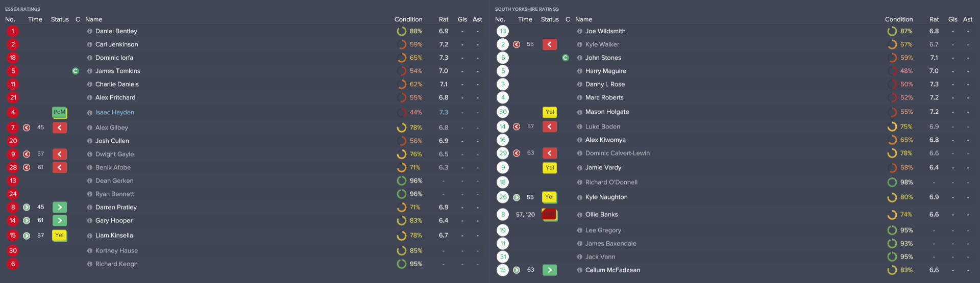Click the green substituted-on icon for Darren Pratley
Viewport: 980px width, 283px height.
(59, 207)
